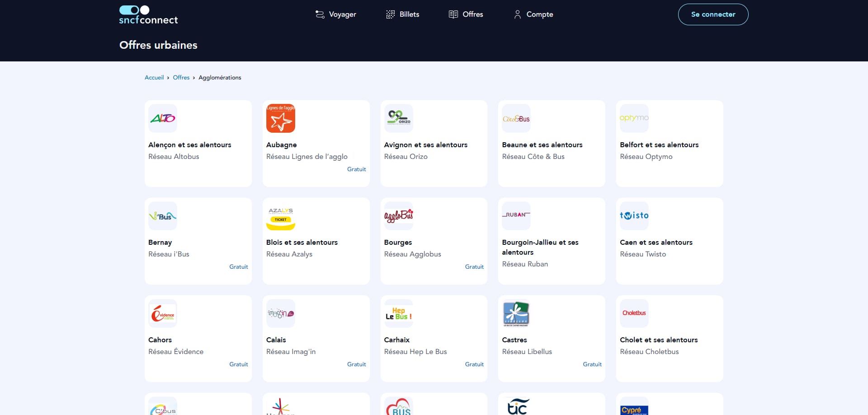Open the Voyager menu
Viewport: 868px width, 415px height.
(x=335, y=14)
